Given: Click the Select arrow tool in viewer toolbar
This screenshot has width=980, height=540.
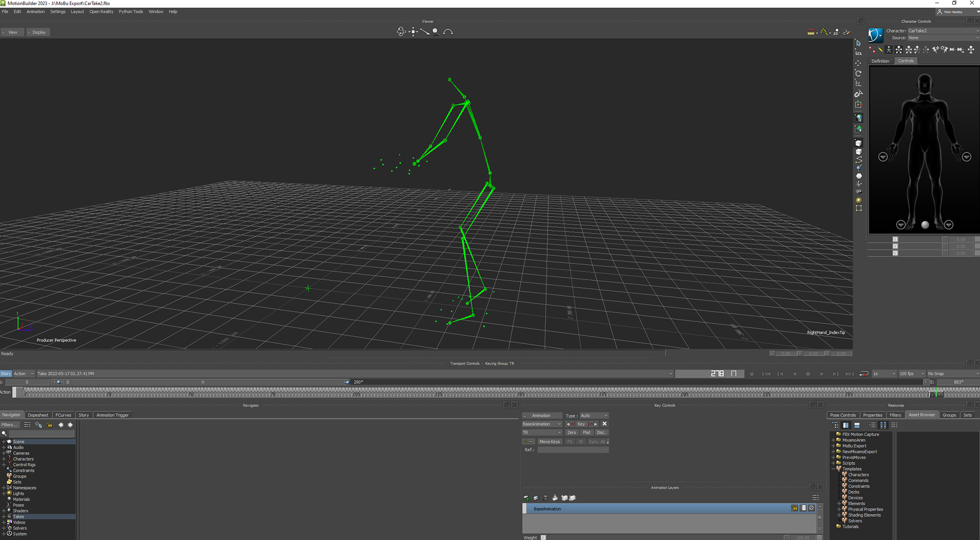Looking at the screenshot, I should [x=859, y=43].
